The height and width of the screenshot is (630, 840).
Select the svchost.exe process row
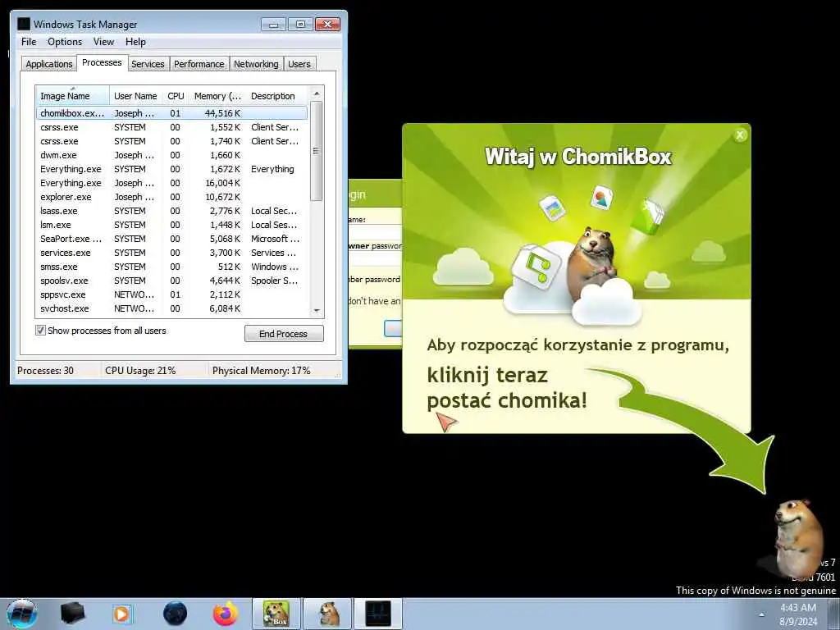172,308
